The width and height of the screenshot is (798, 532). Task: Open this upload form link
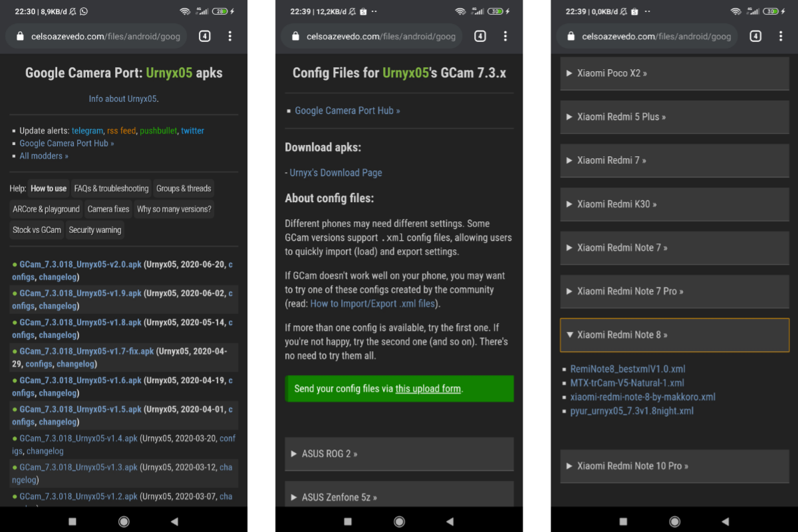pyautogui.click(x=428, y=389)
